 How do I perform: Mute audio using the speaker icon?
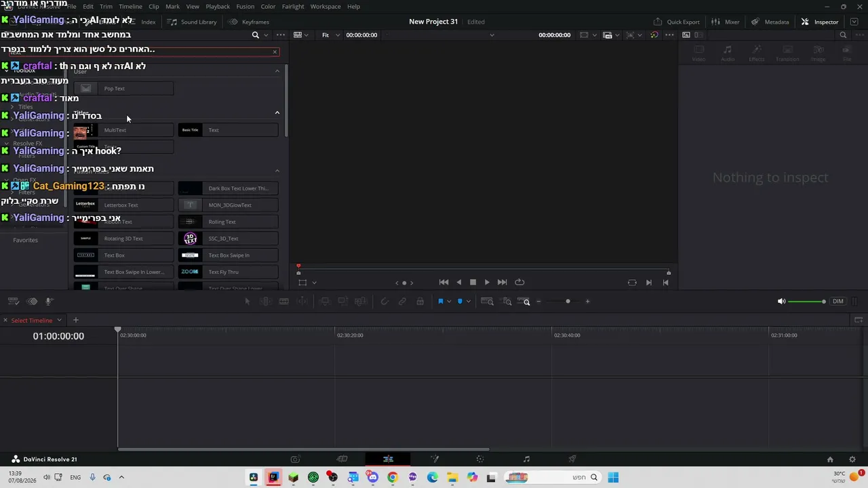781,302
